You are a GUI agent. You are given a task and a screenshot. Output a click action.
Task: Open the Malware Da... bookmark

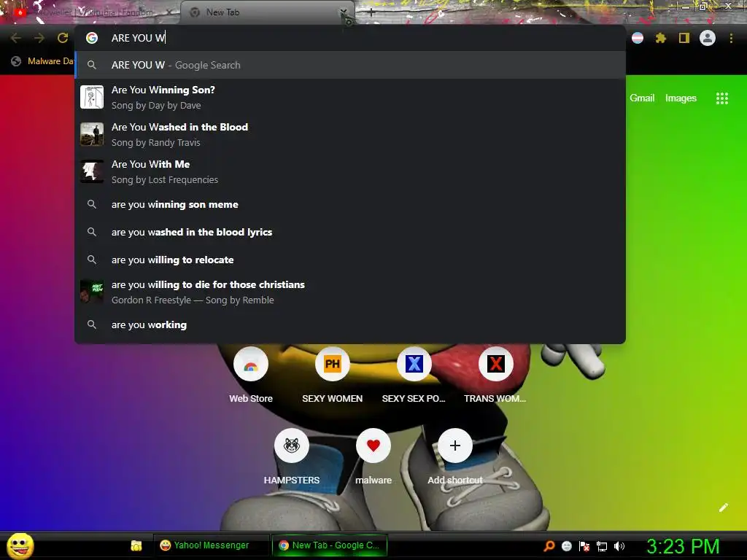tap(43, 61)
